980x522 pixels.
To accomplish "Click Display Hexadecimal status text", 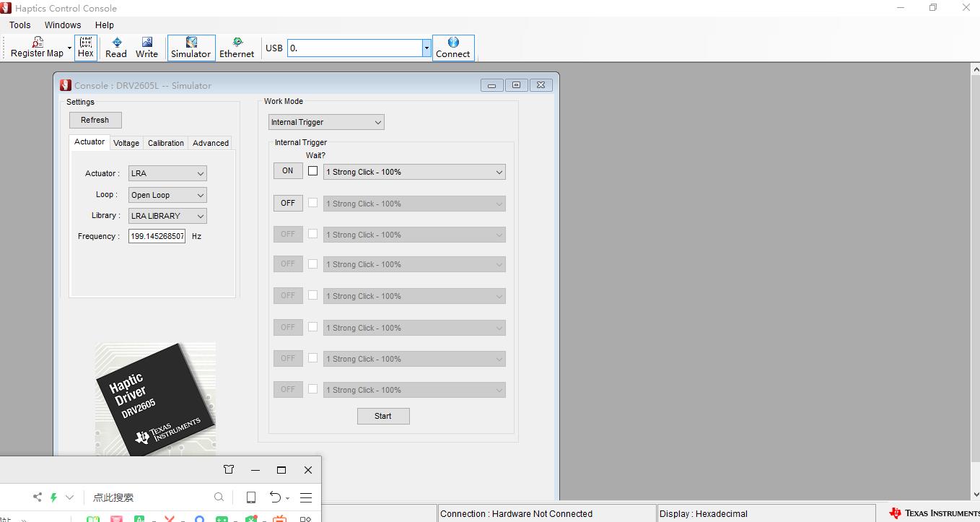I will pos(704,514).
